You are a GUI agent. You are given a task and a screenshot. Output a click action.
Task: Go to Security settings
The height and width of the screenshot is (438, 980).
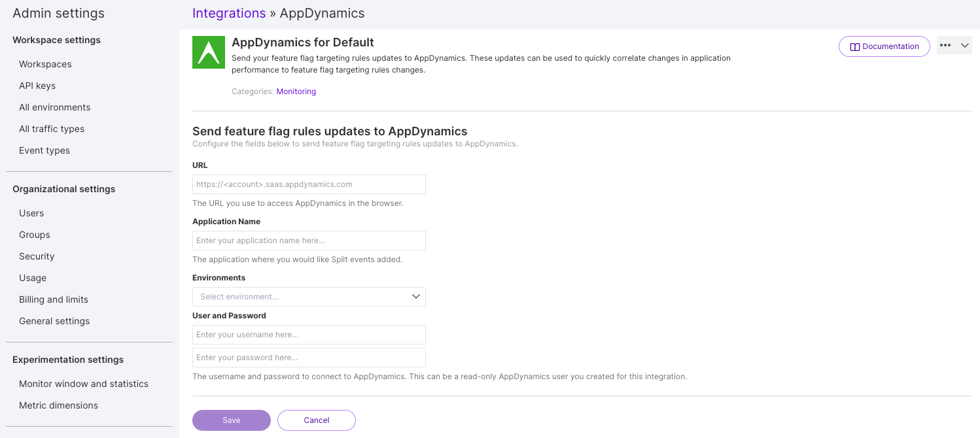37,256
